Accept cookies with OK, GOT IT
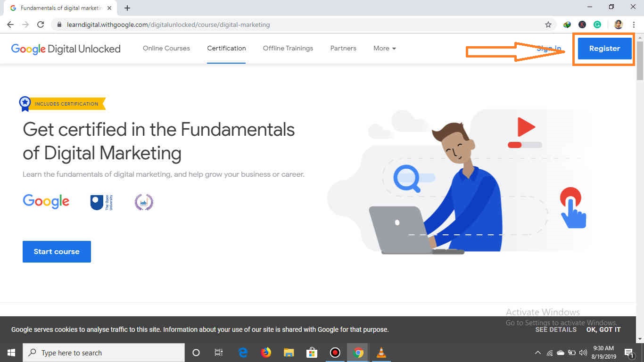Viewport: 644px width, 362px height. coord(603,329)
